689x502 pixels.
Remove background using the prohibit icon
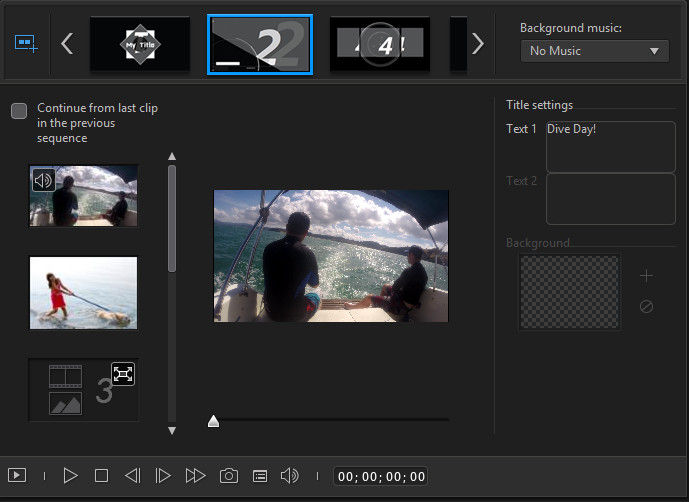(x=646, y=307)
